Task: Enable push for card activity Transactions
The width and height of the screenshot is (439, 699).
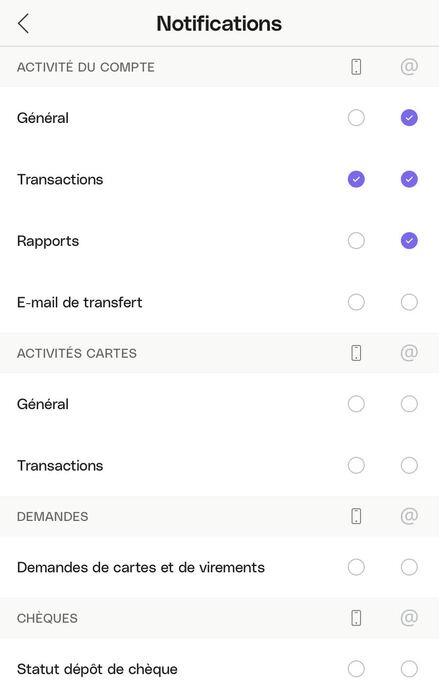Action: click(356, 465)
